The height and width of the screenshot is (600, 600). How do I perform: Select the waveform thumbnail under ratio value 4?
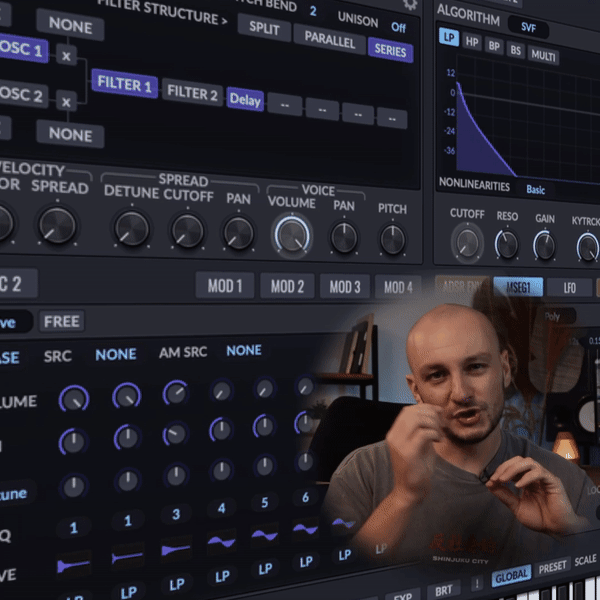[x=222, y=541]
